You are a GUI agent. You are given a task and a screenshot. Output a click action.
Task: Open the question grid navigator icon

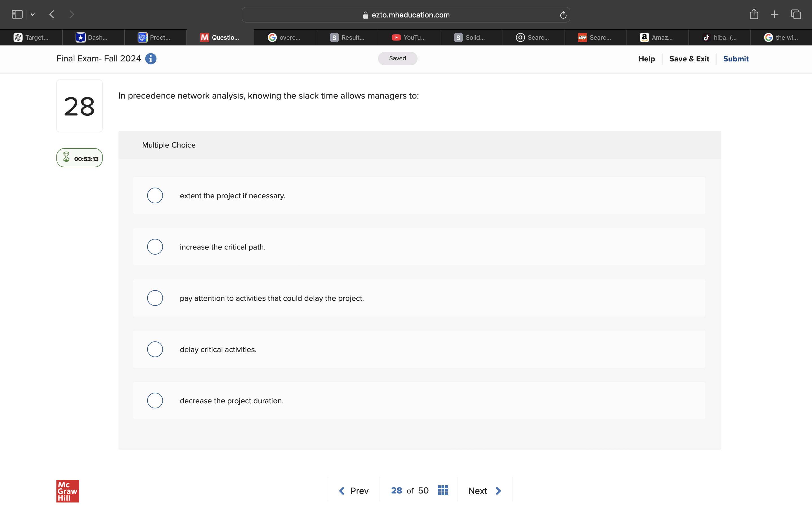click(443, 491)
